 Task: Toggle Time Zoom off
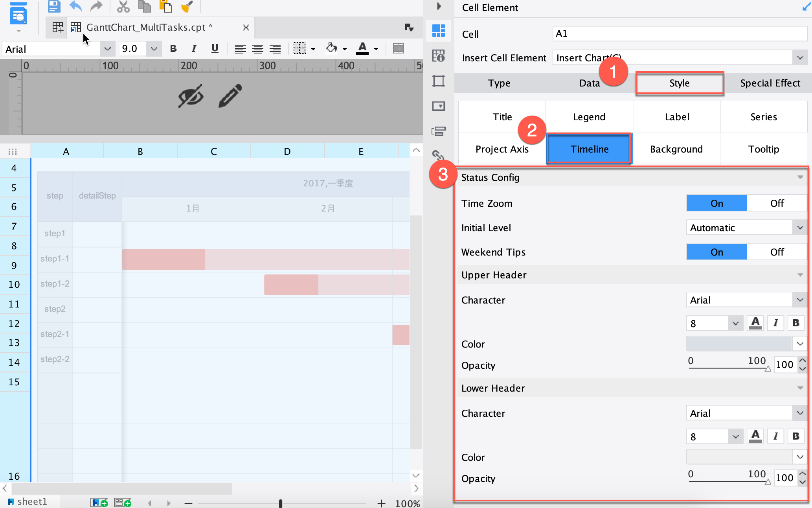(x=776, y=203)
